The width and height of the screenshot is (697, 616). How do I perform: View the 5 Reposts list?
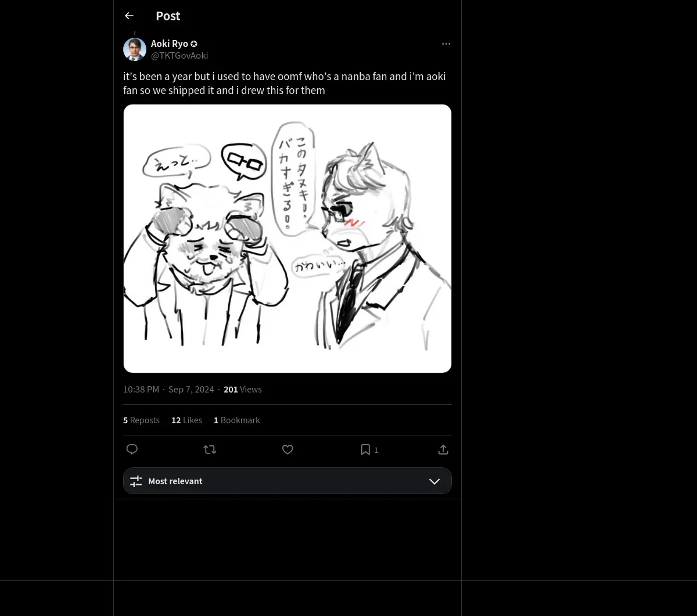[x=141, y=420]
